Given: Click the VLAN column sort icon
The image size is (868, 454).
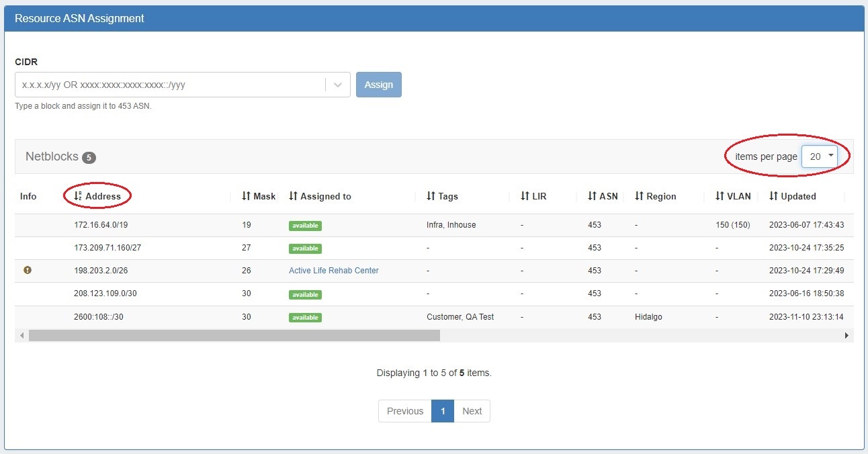Looking at the screenshot, I should (720, 196).
